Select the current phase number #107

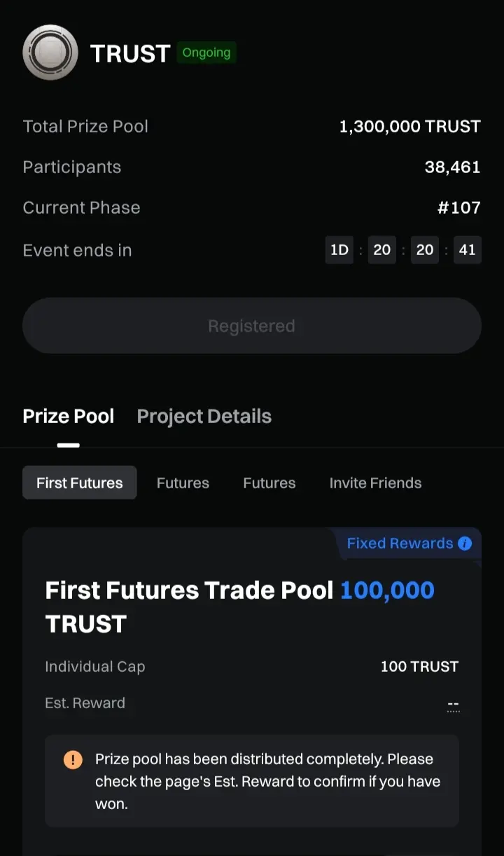458,208
